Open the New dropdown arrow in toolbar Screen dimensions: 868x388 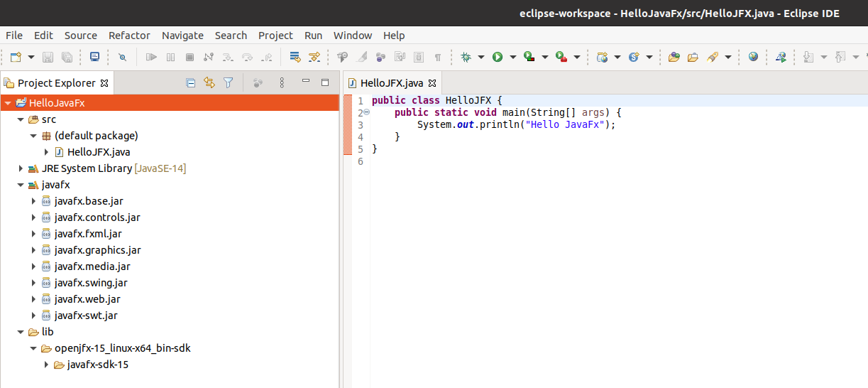(x=31, y=57)
